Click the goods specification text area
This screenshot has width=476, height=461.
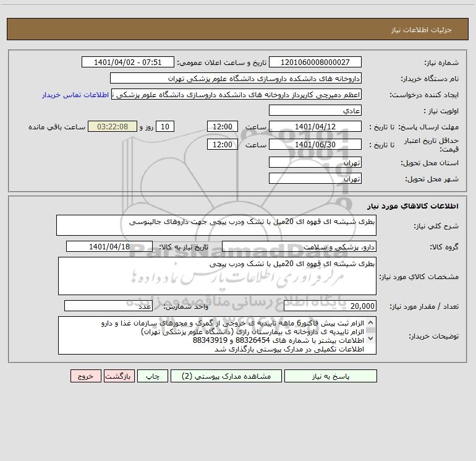pyautogui.click(x=217, y=276)
